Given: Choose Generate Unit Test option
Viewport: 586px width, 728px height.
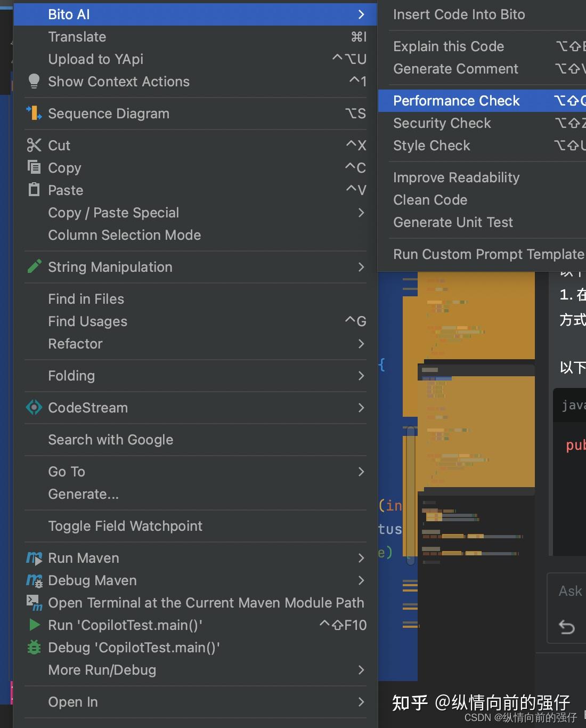Looking at the screenshot, I should (x=453, y=222).
